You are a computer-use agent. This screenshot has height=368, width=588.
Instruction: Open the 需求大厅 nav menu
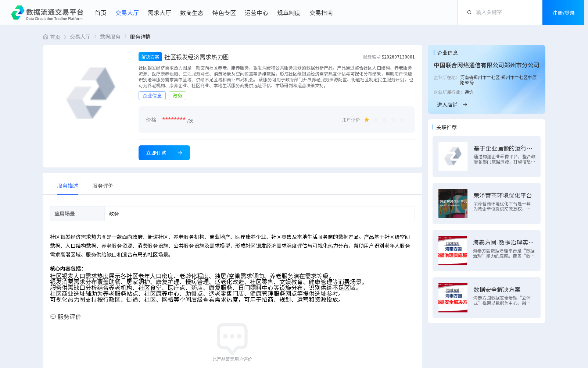coord(159,13)
